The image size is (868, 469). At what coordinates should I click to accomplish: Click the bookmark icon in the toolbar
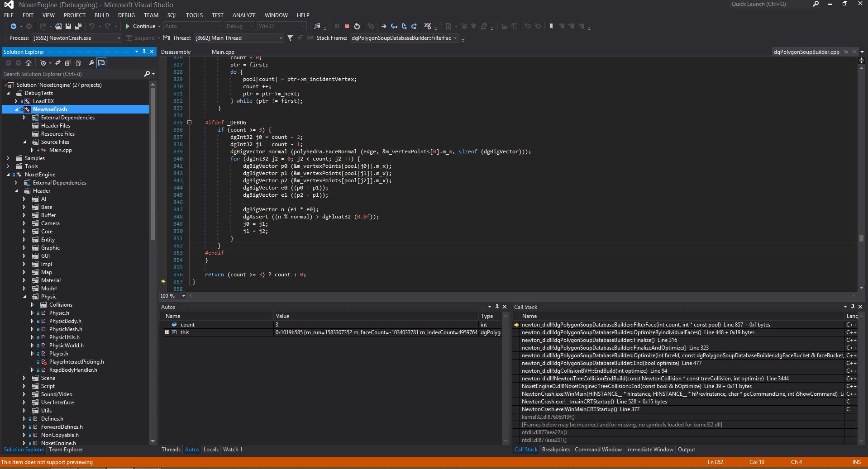click(551, 26)
